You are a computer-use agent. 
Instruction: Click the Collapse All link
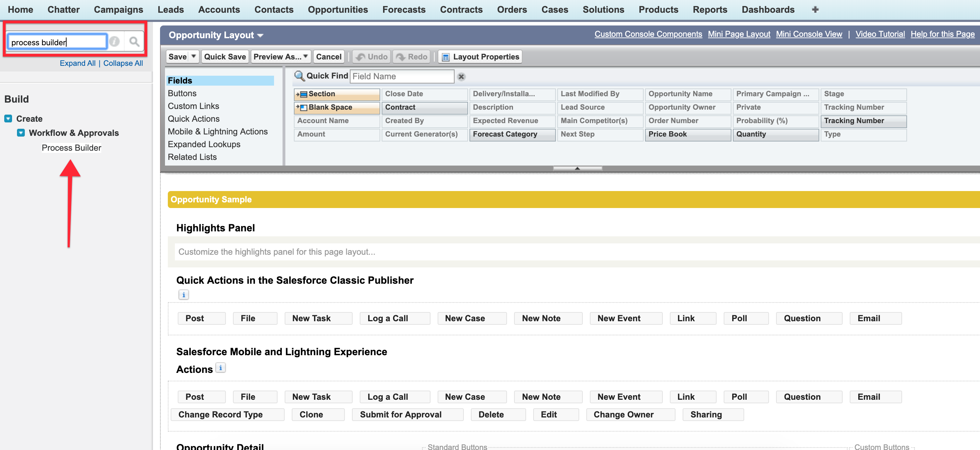point(123,63)
